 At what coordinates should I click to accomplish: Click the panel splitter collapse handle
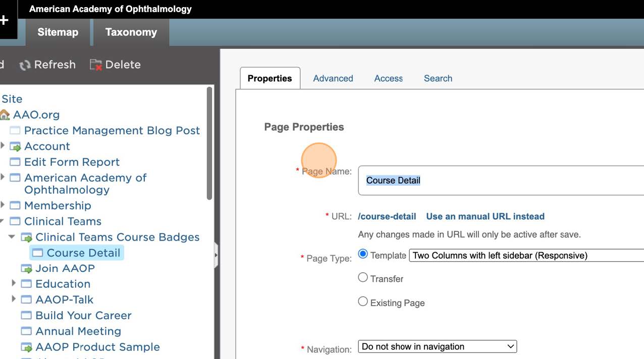click(217, 255)
